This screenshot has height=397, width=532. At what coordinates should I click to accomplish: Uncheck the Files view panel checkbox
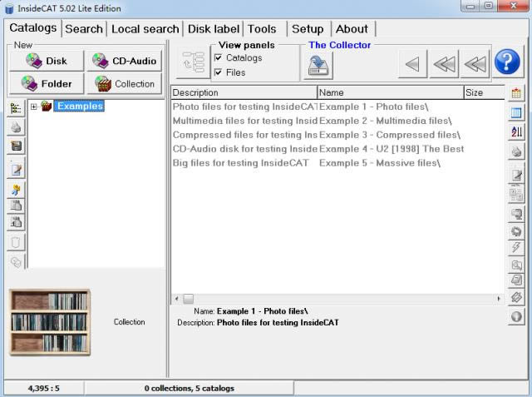coord(218,72)
